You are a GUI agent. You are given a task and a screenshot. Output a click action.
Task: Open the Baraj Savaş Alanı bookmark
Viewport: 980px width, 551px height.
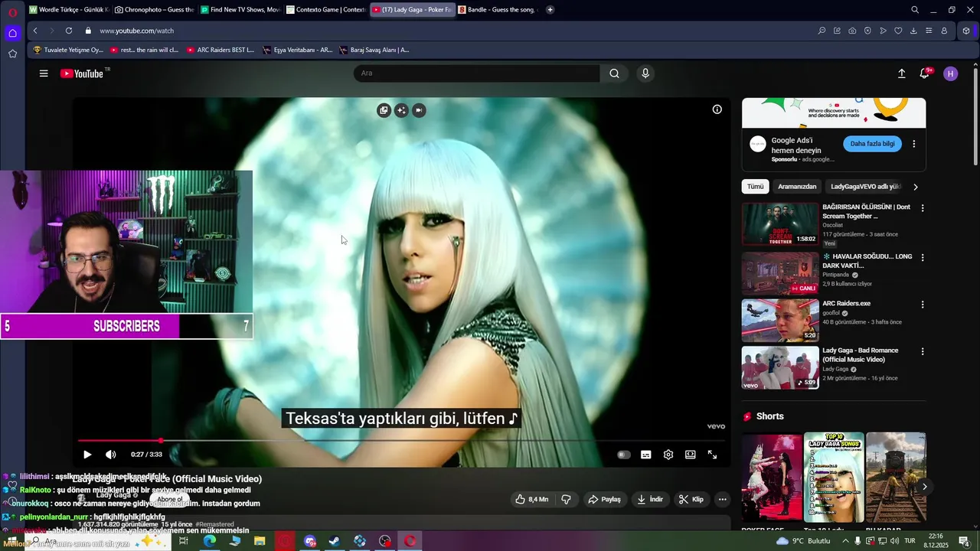tap(374, 50)
